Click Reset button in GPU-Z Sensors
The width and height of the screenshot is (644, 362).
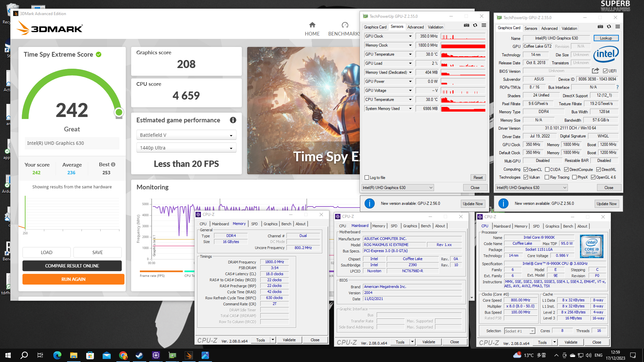478,178
